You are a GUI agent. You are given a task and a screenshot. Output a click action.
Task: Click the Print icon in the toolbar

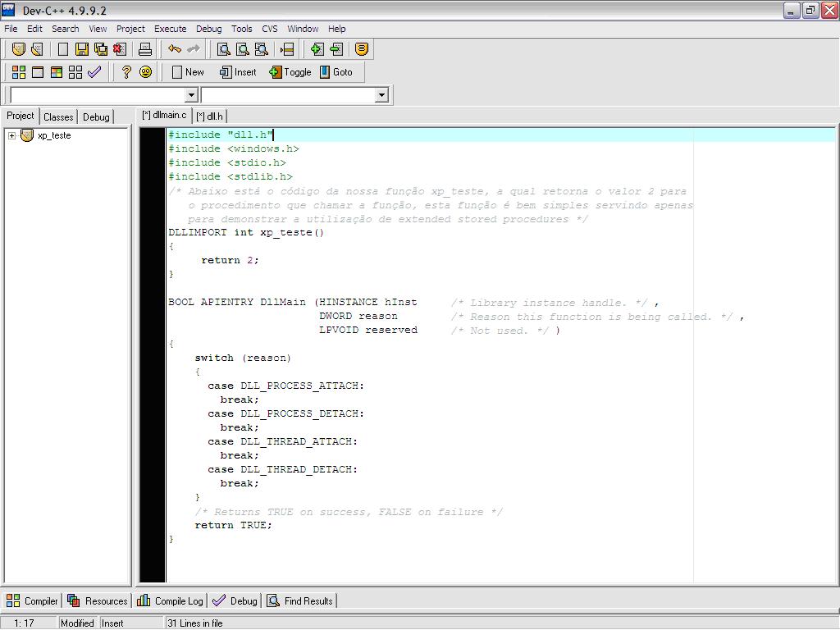click(145, 49)
